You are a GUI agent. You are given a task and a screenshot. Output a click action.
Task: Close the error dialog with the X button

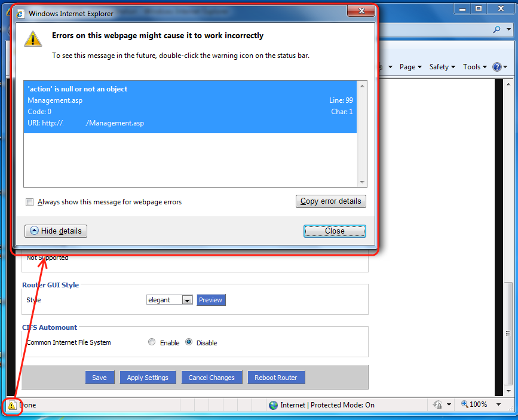(x=361, y=11)
